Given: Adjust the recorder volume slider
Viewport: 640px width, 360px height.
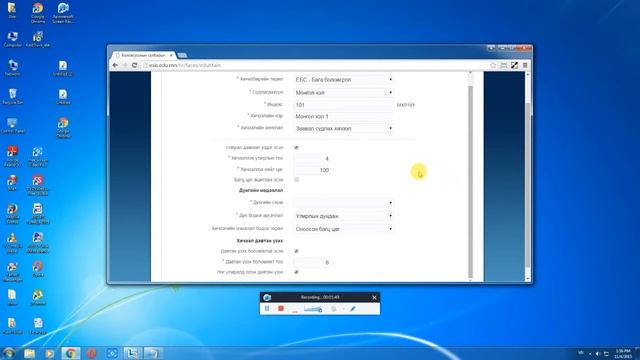Looking at the screenshot, I should [x=313, y=309].
